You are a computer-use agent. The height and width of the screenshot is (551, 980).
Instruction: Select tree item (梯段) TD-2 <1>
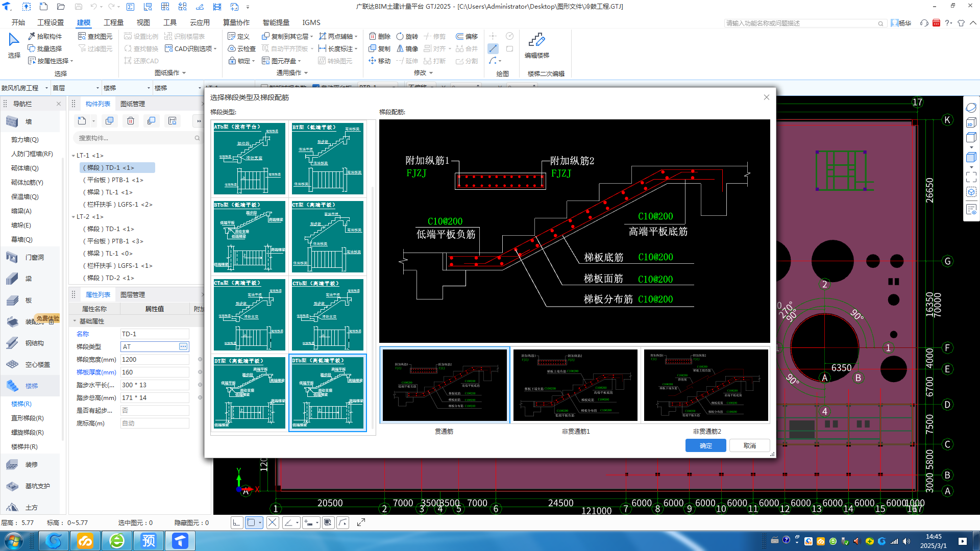tap(109, 278)
